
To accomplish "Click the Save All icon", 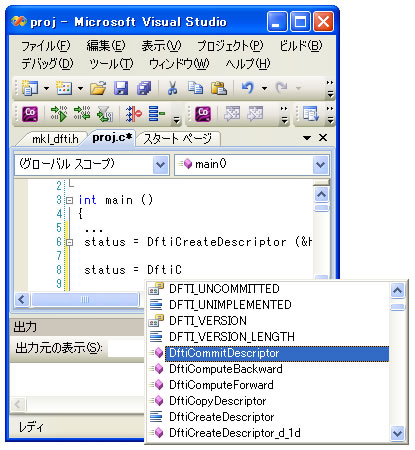I will pyautogui.click(x=144, y=88).
